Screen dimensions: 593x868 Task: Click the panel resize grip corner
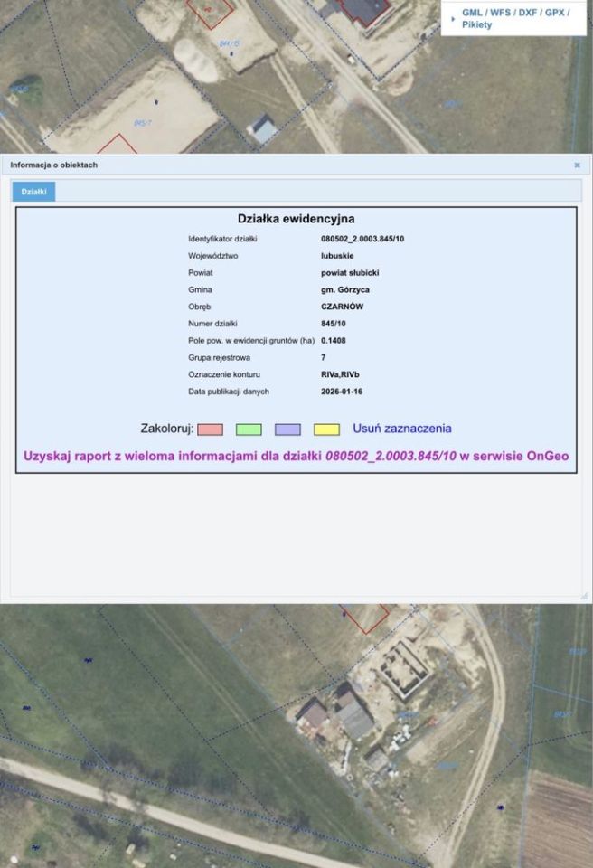[x=584, y=596]
